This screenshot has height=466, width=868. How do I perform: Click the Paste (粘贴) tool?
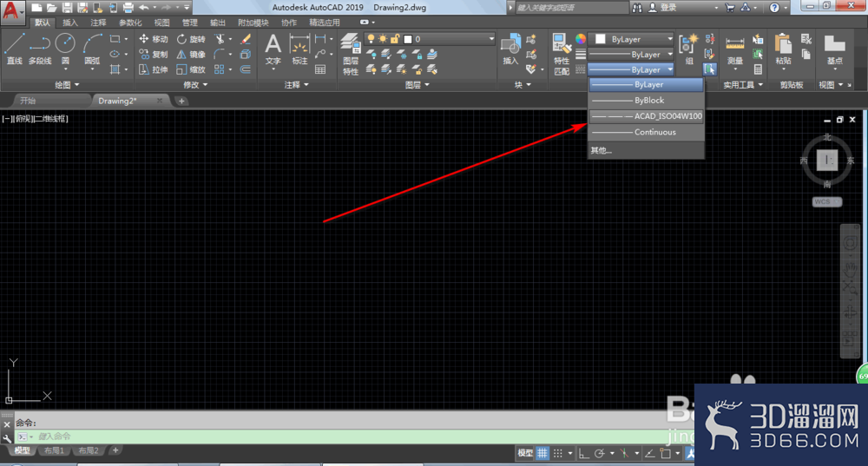[783, 49]
